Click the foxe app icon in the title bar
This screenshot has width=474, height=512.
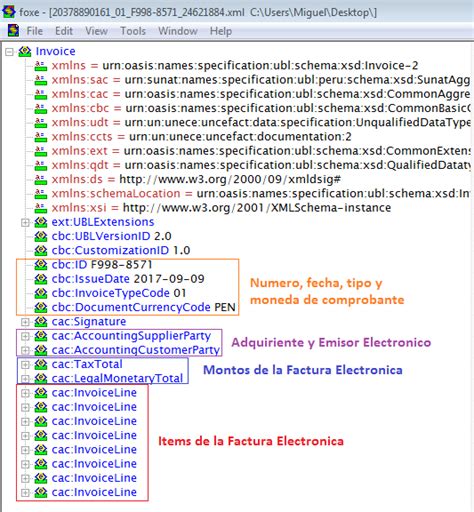click(9, 12)
